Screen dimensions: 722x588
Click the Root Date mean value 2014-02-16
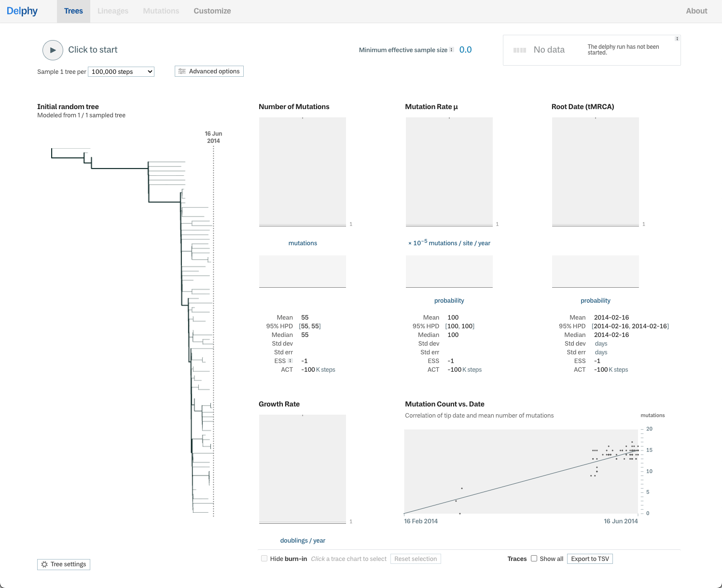(x=611, y=318)
